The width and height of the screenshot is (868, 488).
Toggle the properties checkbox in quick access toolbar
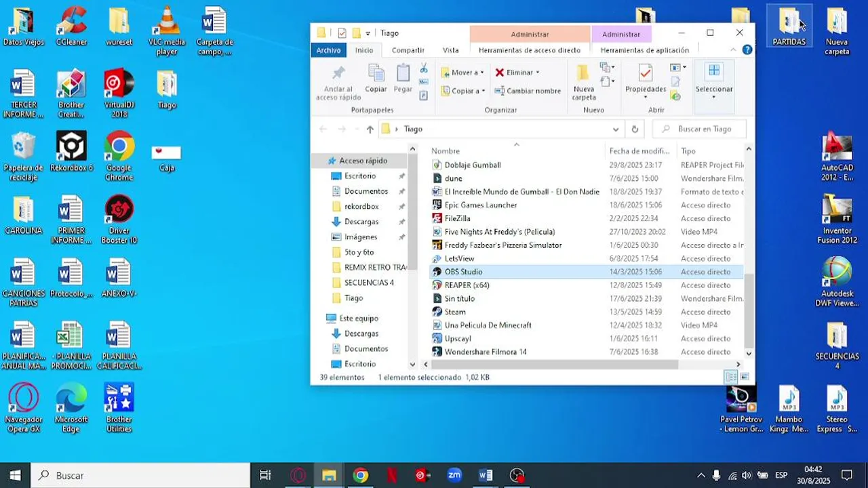tap(342, 33)
